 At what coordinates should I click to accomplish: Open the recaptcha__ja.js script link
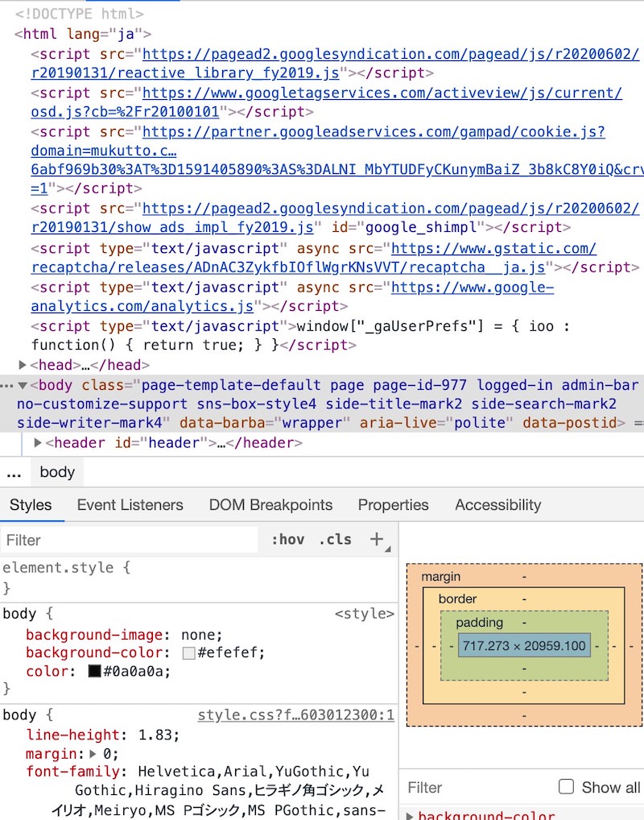pyautogui.click(x=314, y=258)
